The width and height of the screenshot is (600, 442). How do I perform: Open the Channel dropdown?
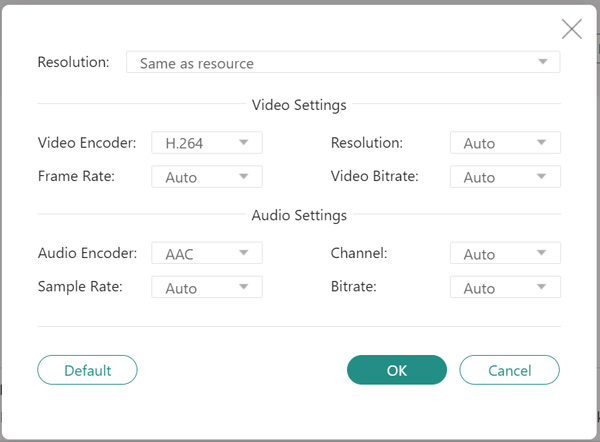tap(505, 254)
